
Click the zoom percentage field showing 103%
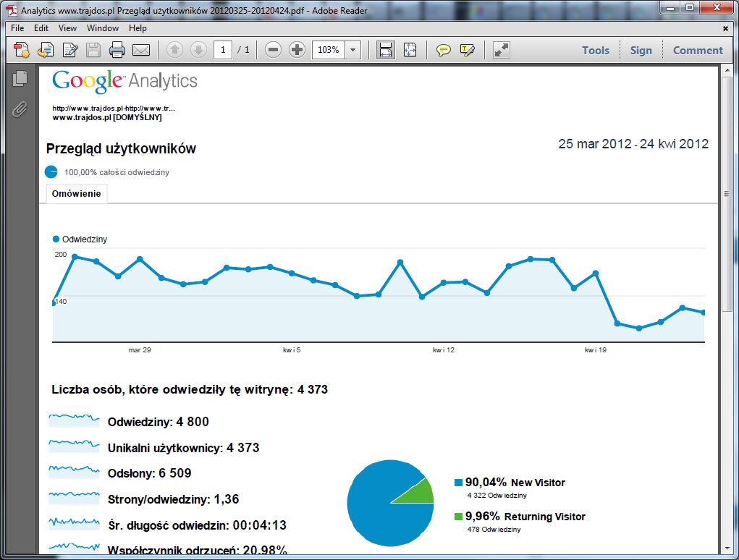point(329,50)
